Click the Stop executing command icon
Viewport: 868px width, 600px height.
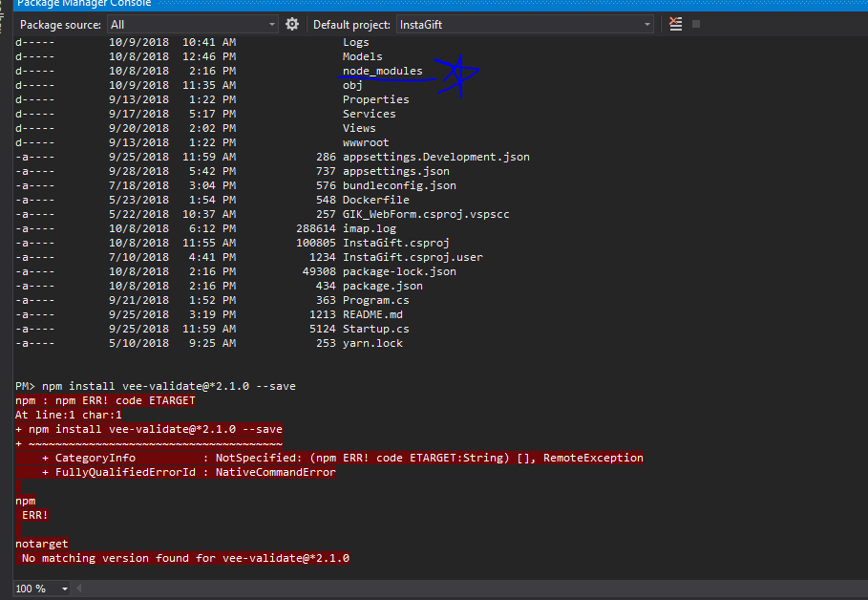tap(696, 24)
